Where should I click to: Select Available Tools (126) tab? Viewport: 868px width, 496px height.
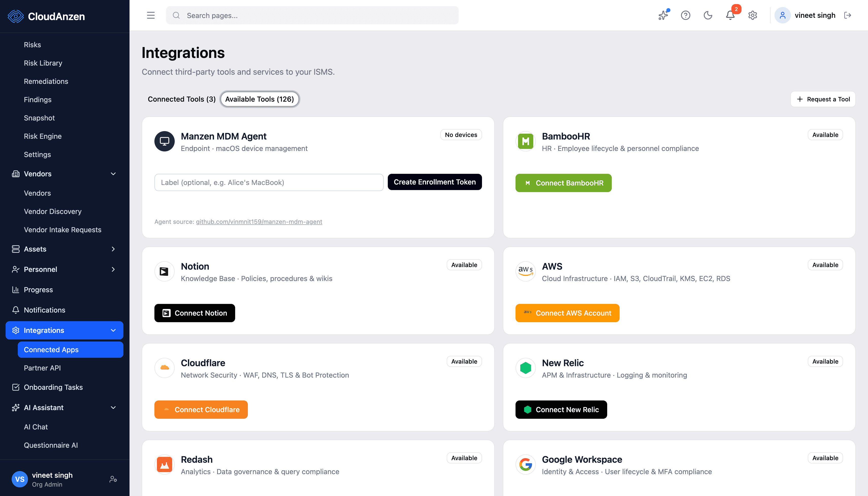coord(259,99)
